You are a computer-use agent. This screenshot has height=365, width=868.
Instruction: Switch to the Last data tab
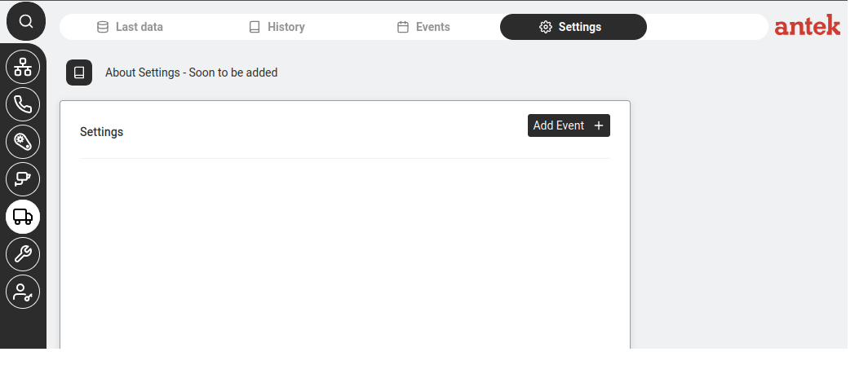pyautogui.click(x=130, y=27)
